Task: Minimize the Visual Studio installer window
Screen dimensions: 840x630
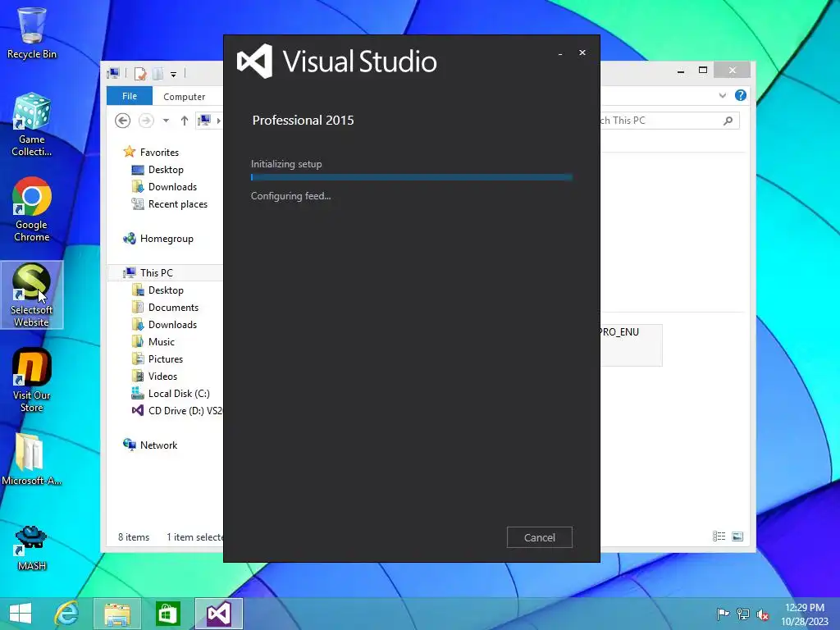Action: coord(559,53)
